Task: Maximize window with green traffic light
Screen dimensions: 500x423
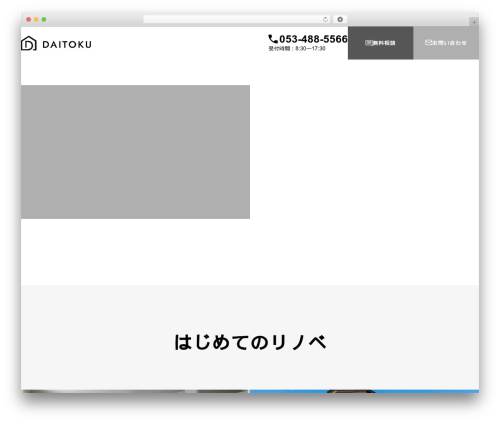Action: 44,19
